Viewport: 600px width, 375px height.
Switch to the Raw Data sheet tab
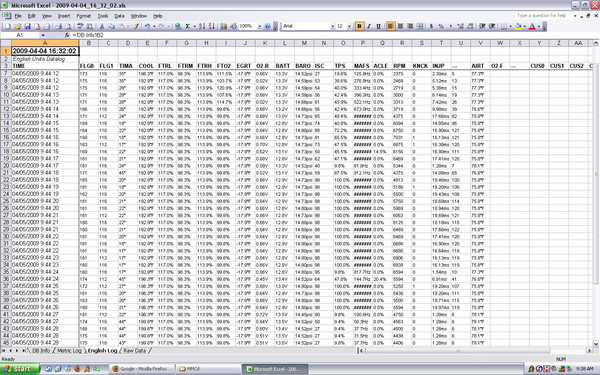(135, 351)
